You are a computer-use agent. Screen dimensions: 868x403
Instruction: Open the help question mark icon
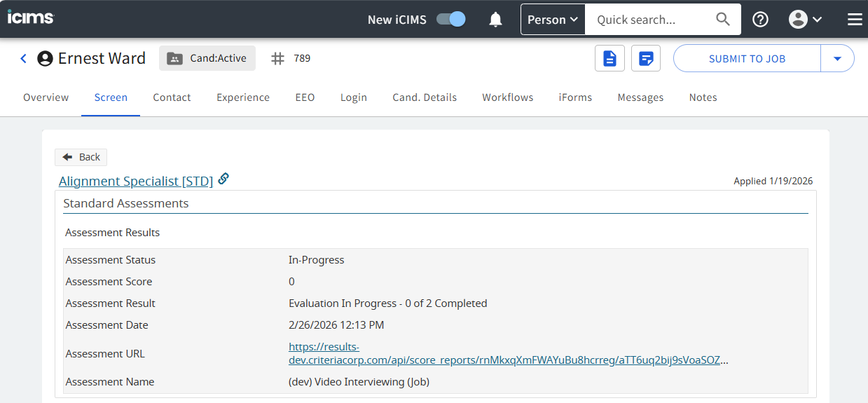760,20
